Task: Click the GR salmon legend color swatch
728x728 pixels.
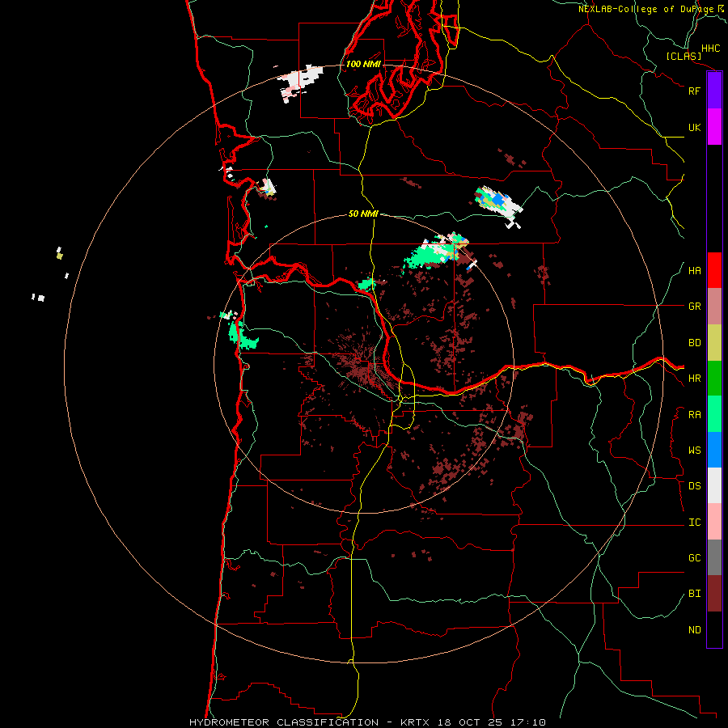Action: [714, 307]
